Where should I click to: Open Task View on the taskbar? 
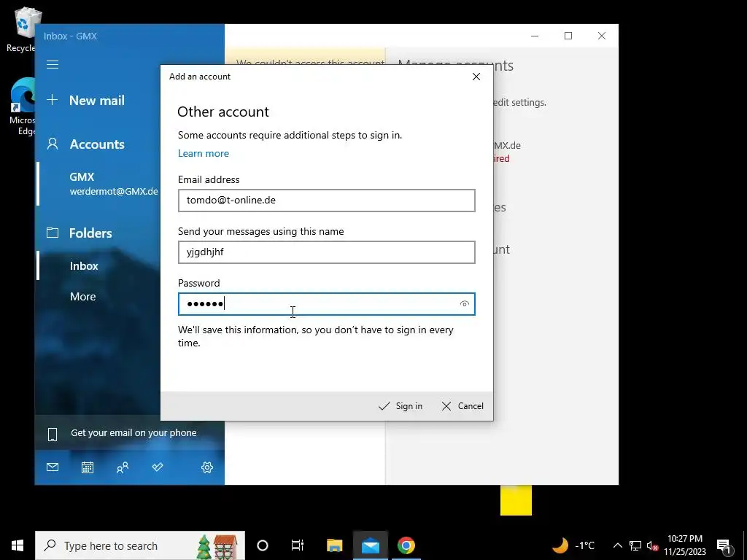coord(298,545)
